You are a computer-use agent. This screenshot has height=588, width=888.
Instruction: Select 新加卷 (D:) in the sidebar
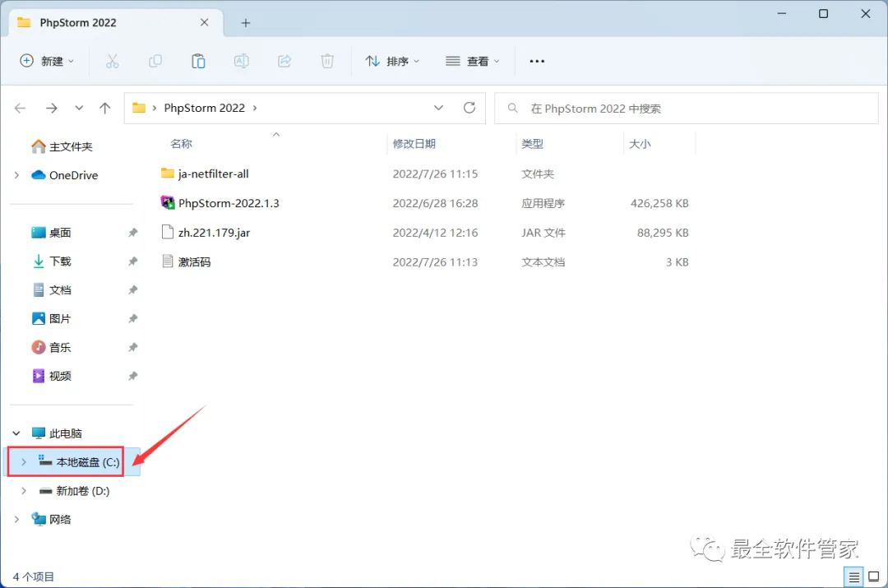(x=83, y=491)
